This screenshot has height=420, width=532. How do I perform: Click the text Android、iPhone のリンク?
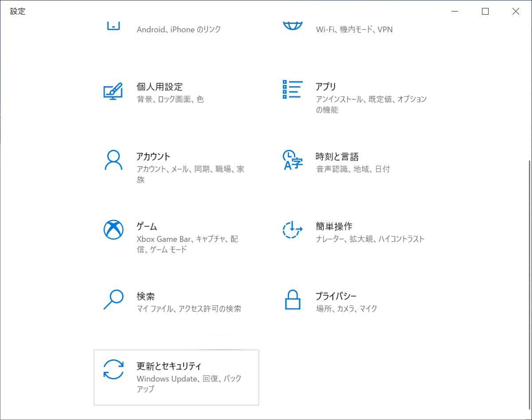179,30
